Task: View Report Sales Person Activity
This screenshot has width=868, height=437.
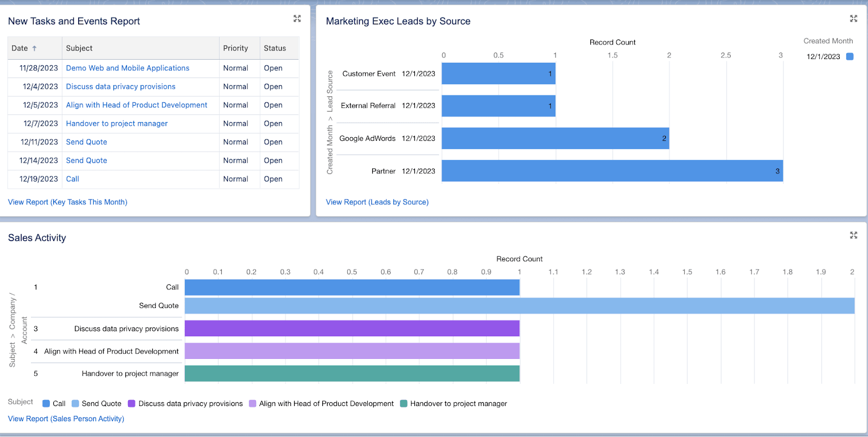Action: click(x=66, y=419)
